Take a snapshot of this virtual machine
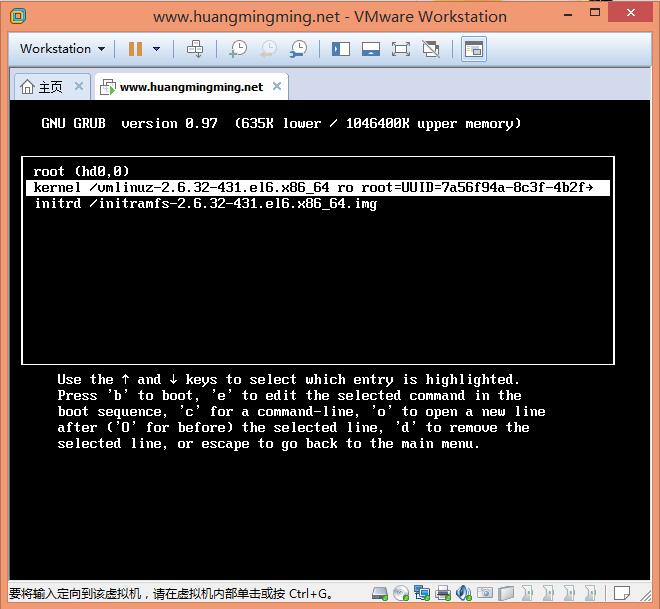The image size is (660, 609). pyautogui.click(x=238, y=49)
